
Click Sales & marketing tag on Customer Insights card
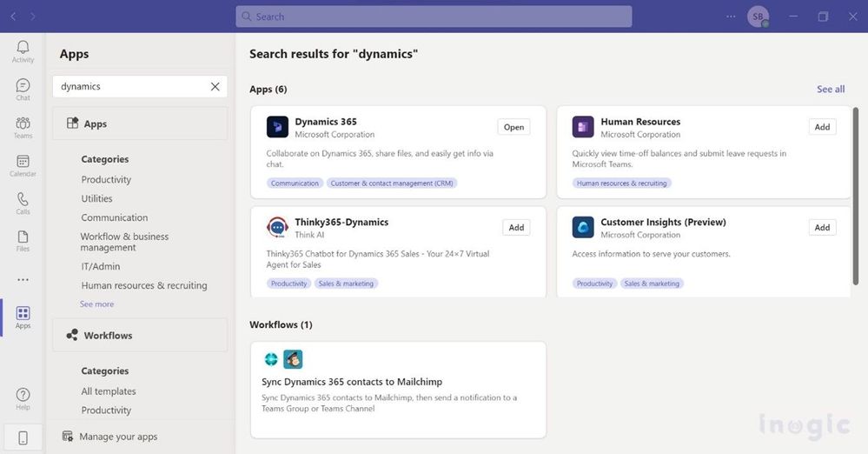pyautogui.click(x=652, y=284)
